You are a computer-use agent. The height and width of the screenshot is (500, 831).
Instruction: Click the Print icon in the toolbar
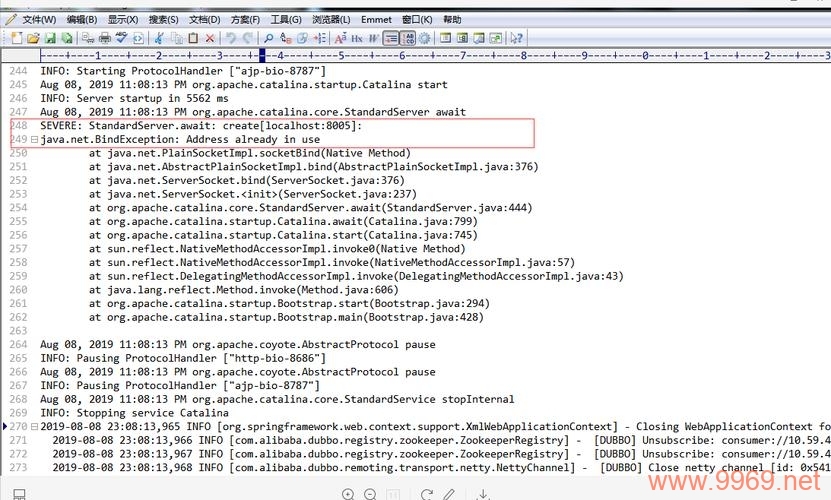click(x=104, y=38)
